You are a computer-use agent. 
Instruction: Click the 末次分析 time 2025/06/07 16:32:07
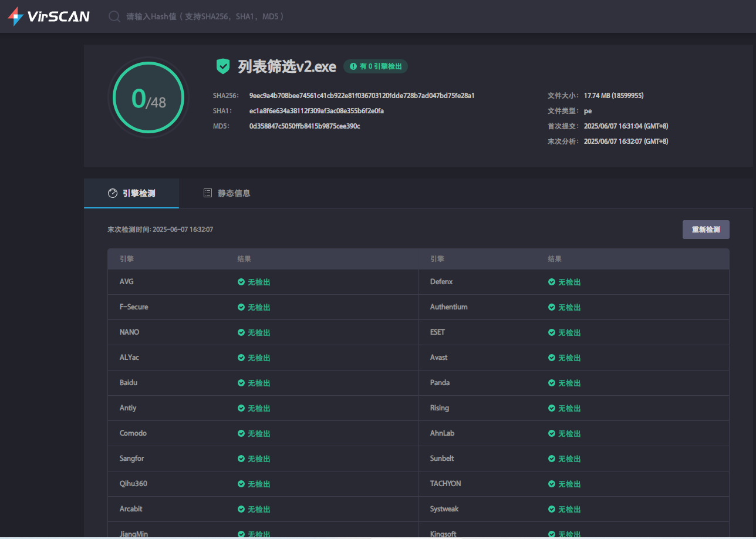point(626,141)
